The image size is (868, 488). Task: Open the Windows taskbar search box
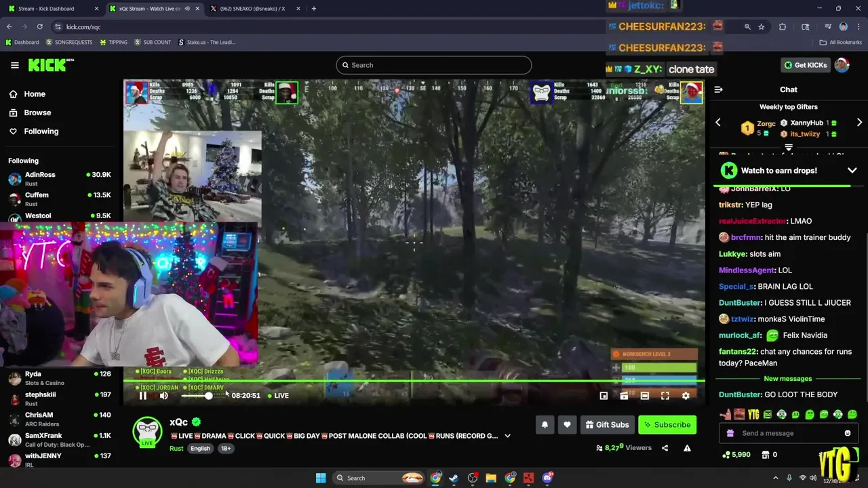pyautogui.click(x=380, y=478)
